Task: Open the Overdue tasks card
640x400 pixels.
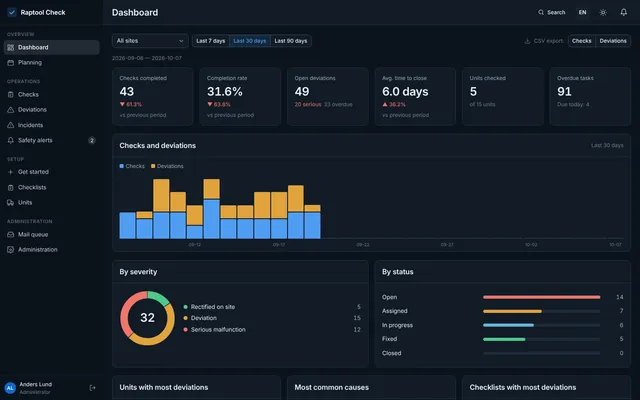Action: point(590,97)
